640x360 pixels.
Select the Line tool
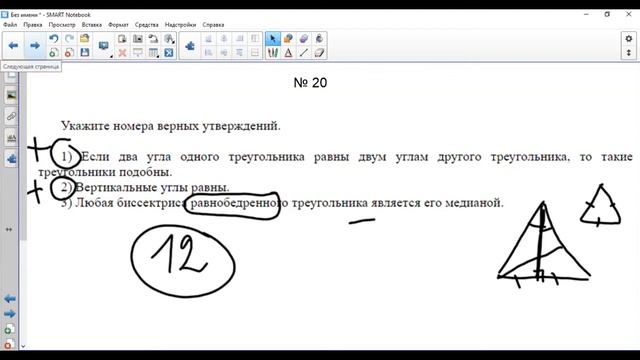click(304, 53)
